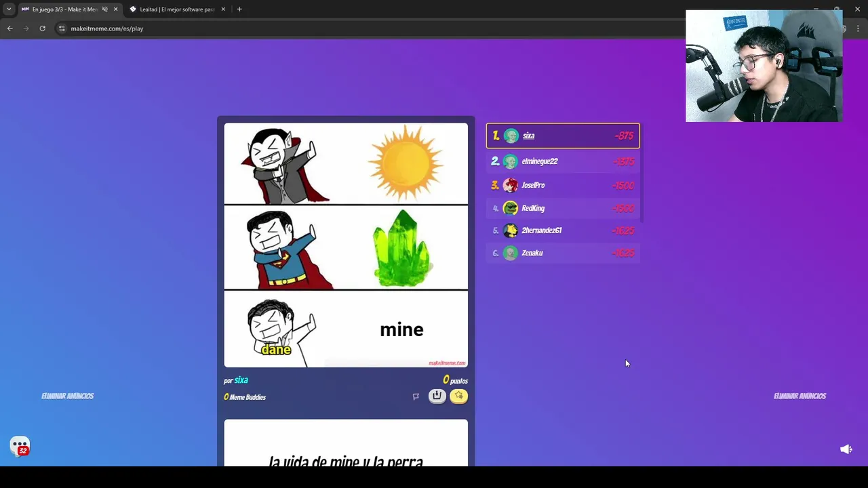This screenshot has width=868, height=488.
Task: Open the chat bubble icon with badge 32
Action: [20, 446]
